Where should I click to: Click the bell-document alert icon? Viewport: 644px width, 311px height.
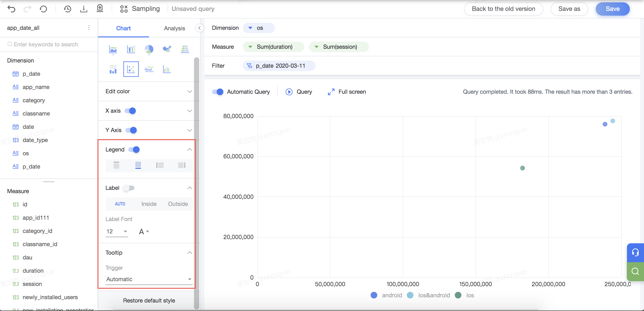100,9
